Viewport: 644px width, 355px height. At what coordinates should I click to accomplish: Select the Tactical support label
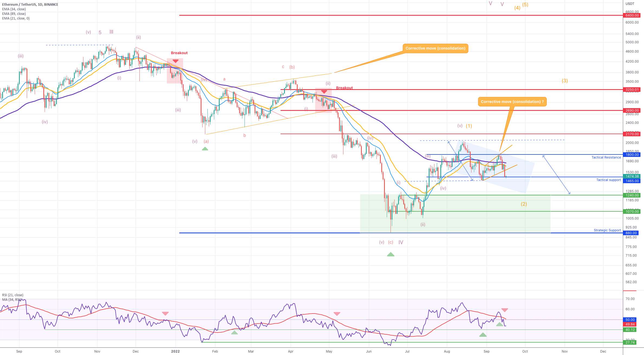click(609, 180)
